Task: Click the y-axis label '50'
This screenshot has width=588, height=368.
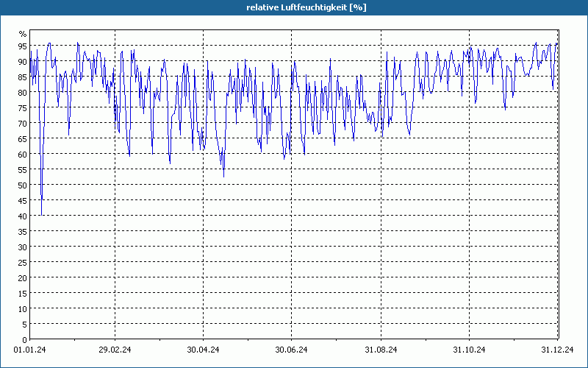Action: coord(23,185)
